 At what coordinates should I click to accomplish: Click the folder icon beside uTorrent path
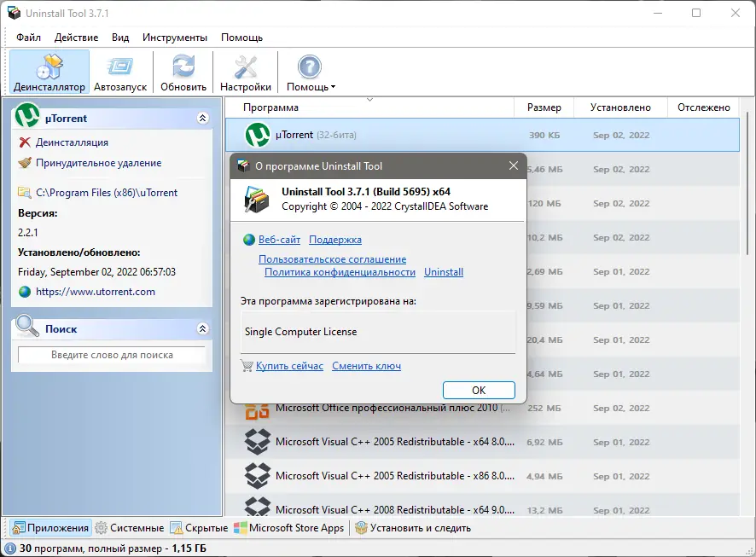[25, 192]
